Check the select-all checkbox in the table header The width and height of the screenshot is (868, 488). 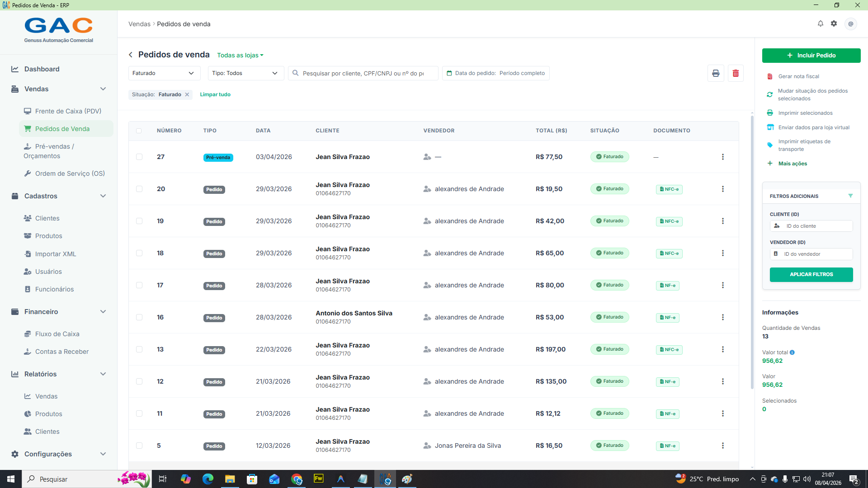139,131
